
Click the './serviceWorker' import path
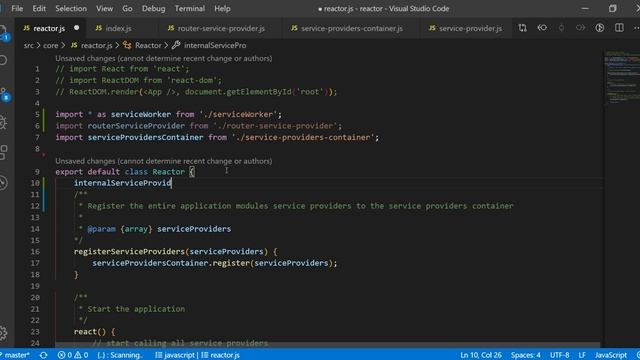click(x=238, y=114)
